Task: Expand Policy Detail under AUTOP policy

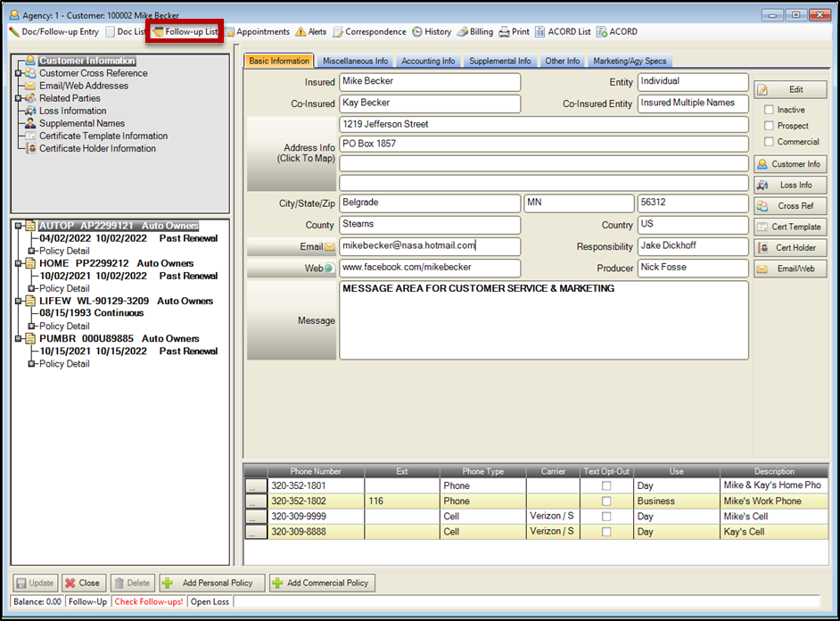Action: pos(31,251)
